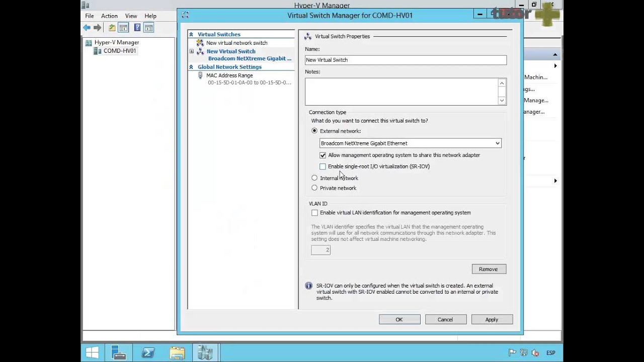Click MAC range 00-15-5D-01-0A-00 text
Viewport: 644px width, 362px height.
click(250, 82)
